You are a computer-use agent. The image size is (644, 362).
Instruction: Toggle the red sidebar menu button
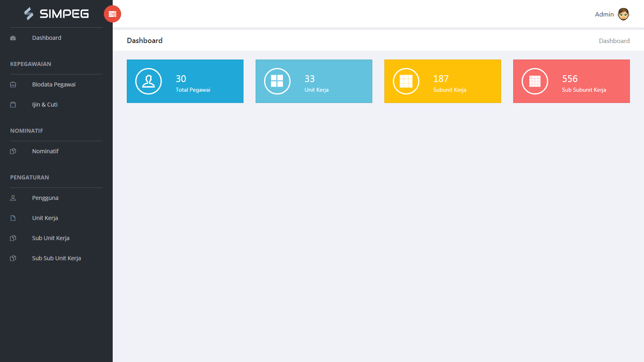(x=112, y=14)
